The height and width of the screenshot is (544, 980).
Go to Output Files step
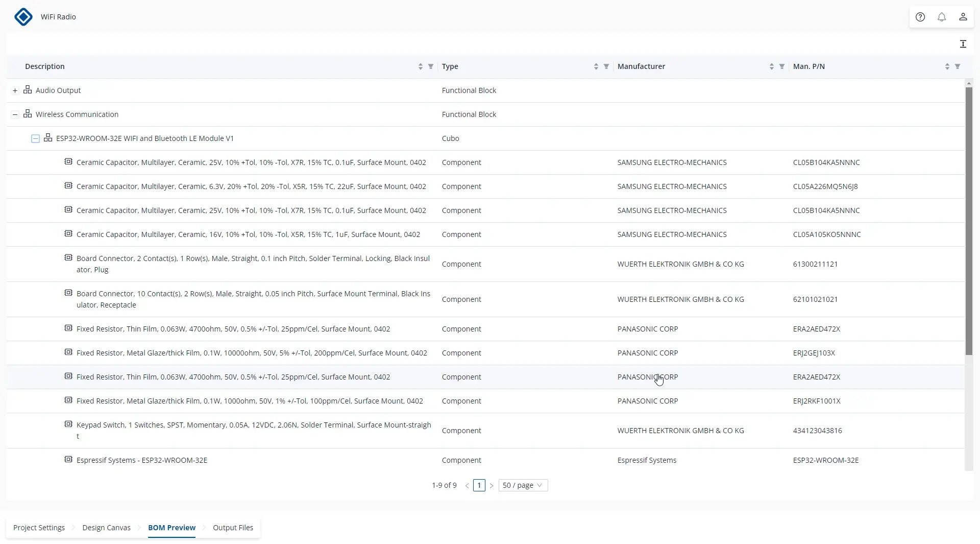pos(233,528)
